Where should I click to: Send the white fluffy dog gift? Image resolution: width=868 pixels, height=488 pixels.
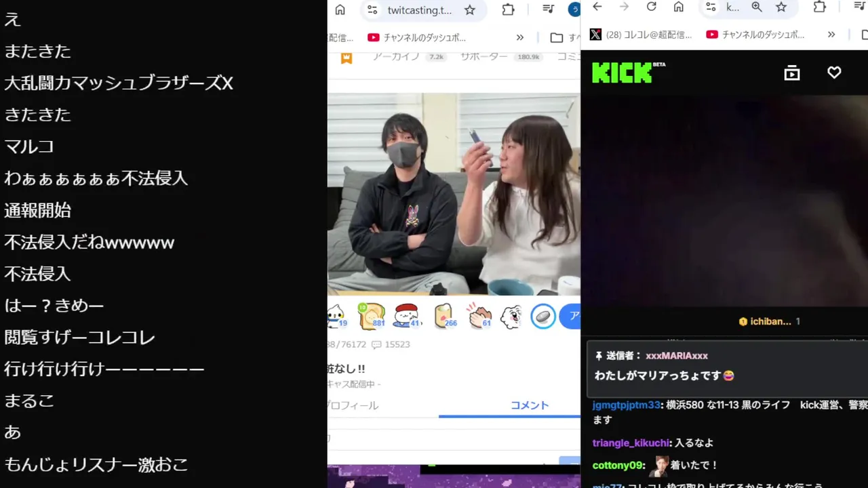(511, 316)
